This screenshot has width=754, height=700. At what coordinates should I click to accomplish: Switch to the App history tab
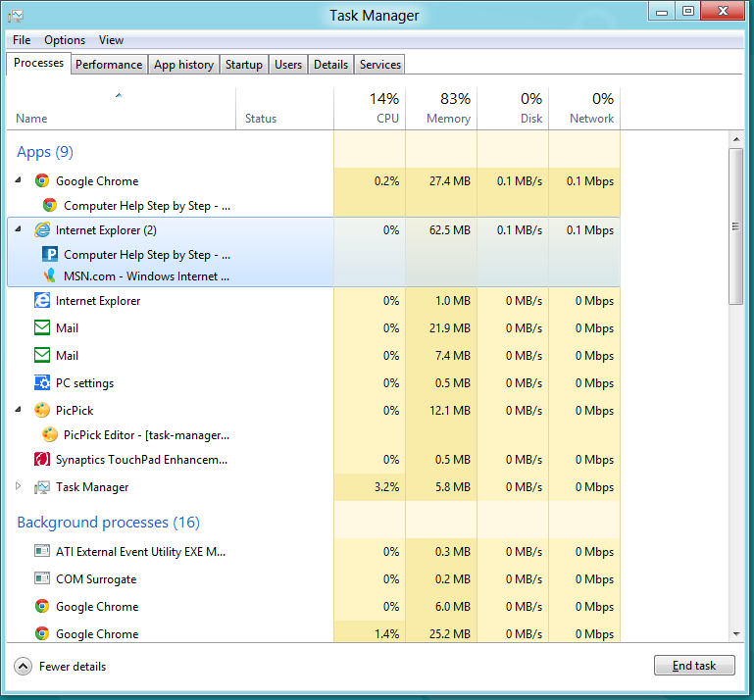(183, 65)
